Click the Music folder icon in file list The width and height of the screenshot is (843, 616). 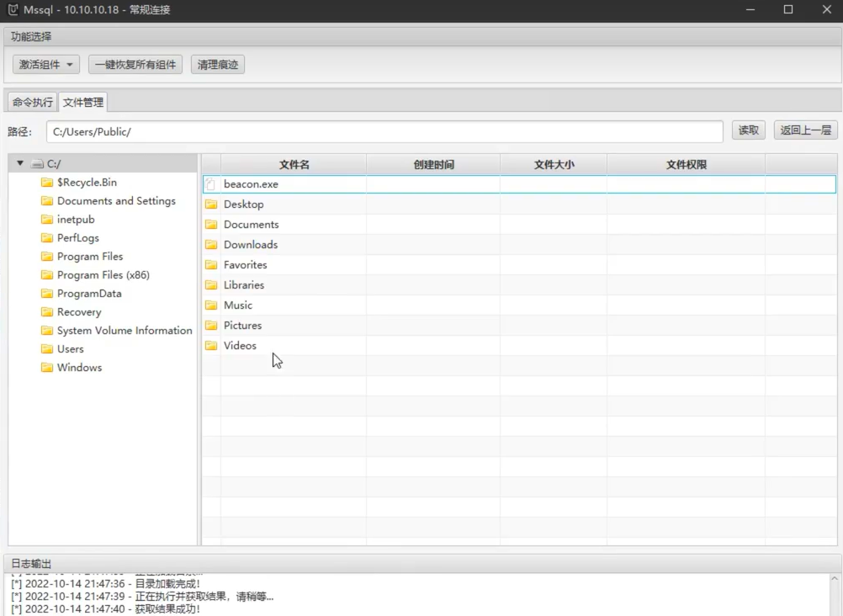pos(211,305)
